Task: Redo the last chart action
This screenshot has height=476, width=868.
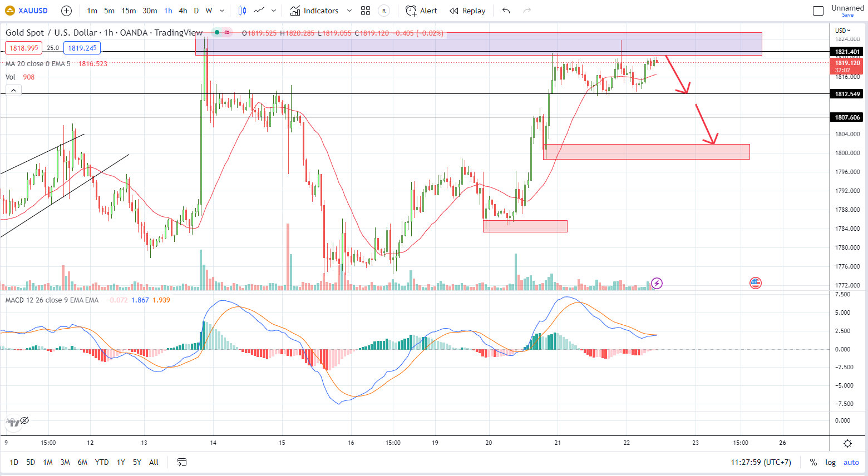Action: coord(527,11)
